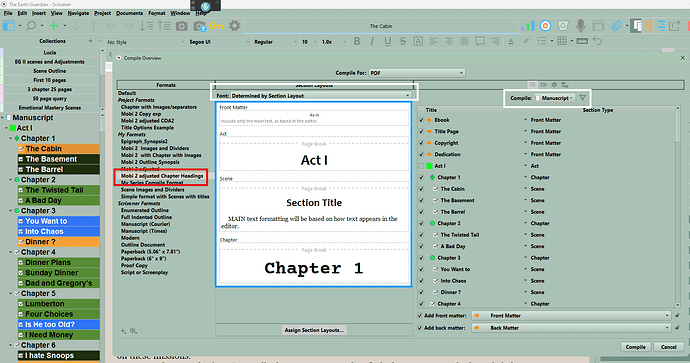Select the Manuscript (Courier) format
The width and height of the screenshot is (690, 363).
click(x=146, y=224)
